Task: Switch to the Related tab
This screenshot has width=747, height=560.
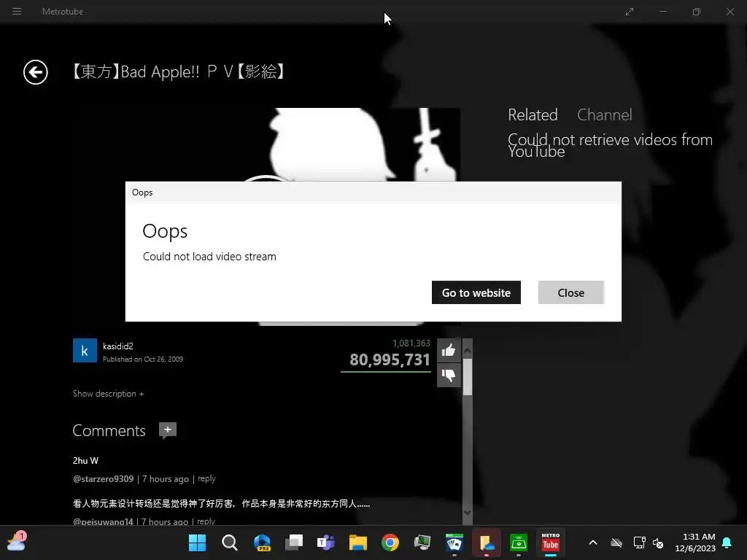Action: click(533, 114)
